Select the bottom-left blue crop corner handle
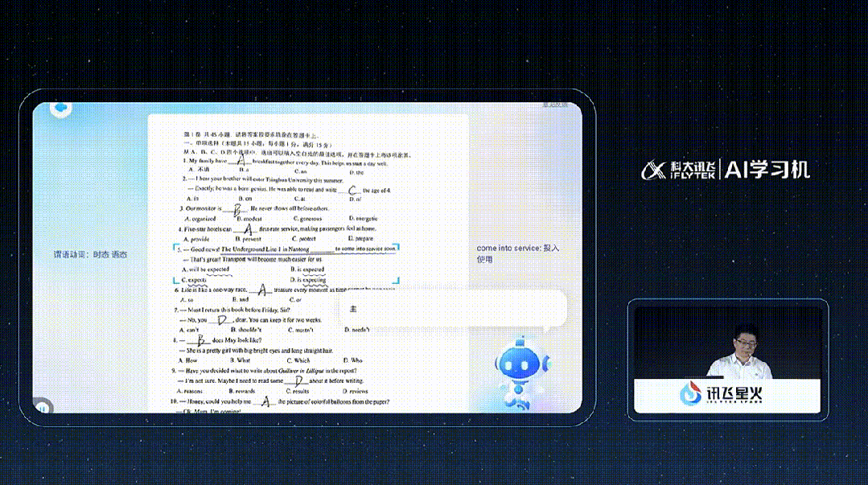This screenshot has width=868, height=485. point(178,283)
